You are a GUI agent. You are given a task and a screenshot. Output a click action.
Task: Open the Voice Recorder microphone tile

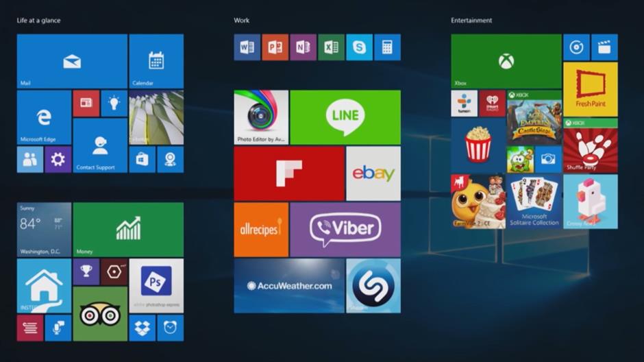pyautogui.click(x=58, y=328)
